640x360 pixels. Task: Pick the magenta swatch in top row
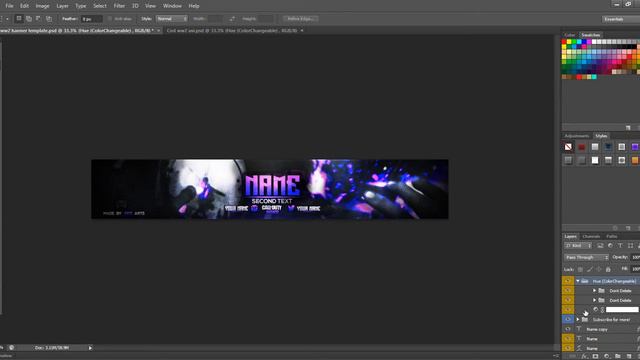(x=589, y=42)
